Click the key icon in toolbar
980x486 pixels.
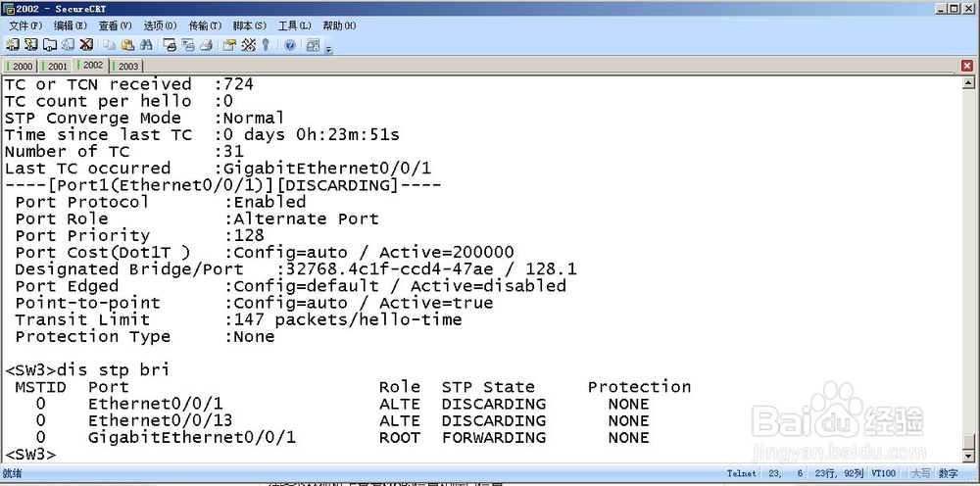click(266, 45)
